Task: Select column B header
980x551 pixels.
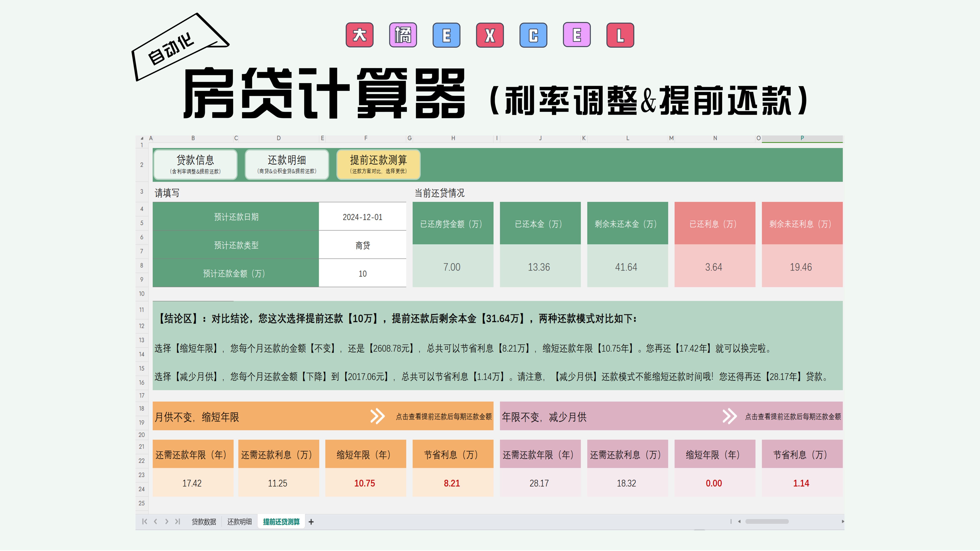Action: pyautogui.click(x=193, y=138)
